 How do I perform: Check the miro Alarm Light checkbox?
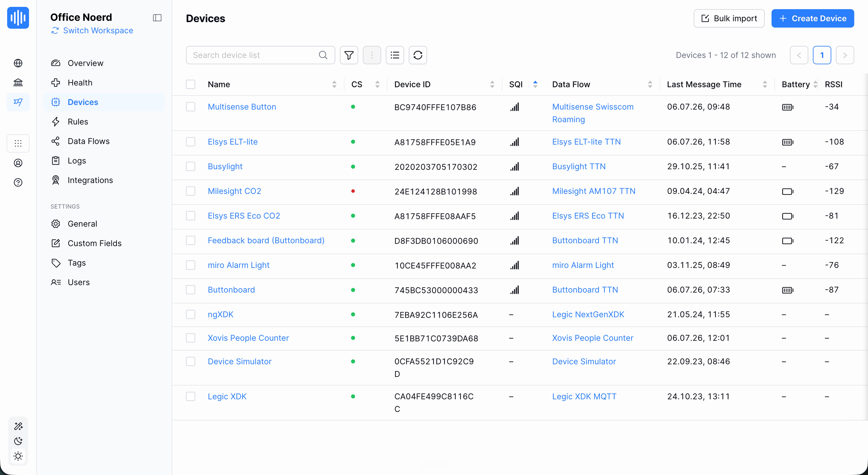pyautogui.click(x=190, y=265)
